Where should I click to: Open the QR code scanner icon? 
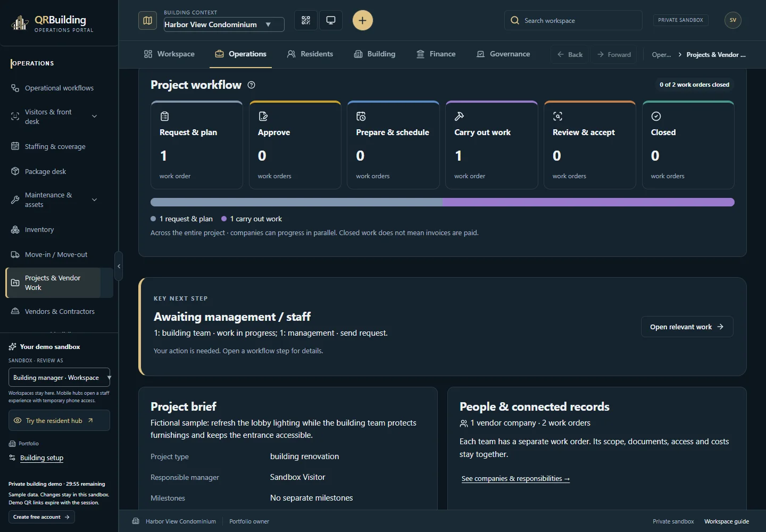306,20
